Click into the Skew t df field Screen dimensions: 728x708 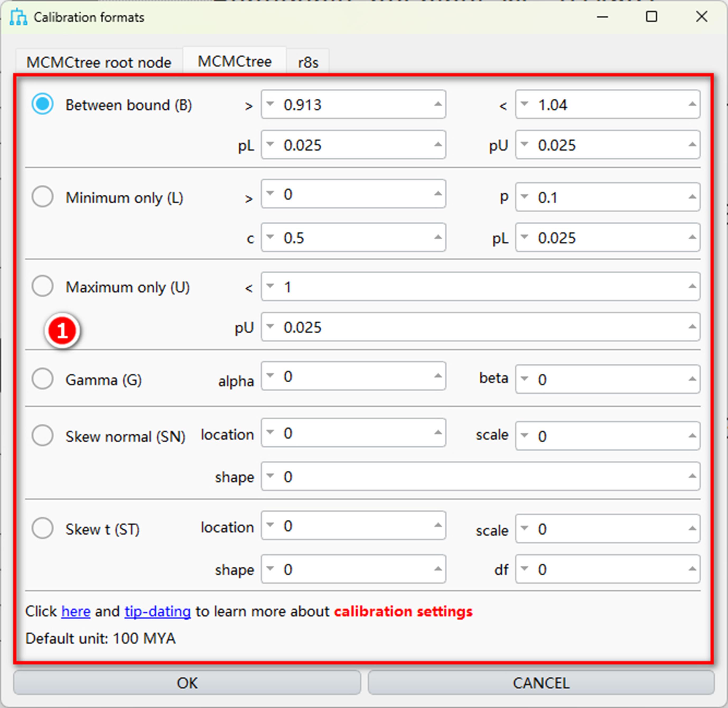point(608,569)
